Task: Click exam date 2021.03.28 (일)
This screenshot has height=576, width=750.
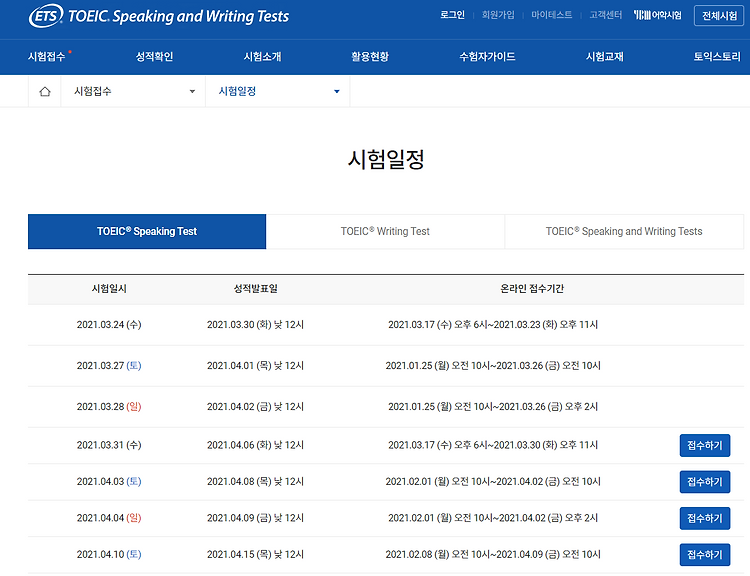Action: click(109, 407)
